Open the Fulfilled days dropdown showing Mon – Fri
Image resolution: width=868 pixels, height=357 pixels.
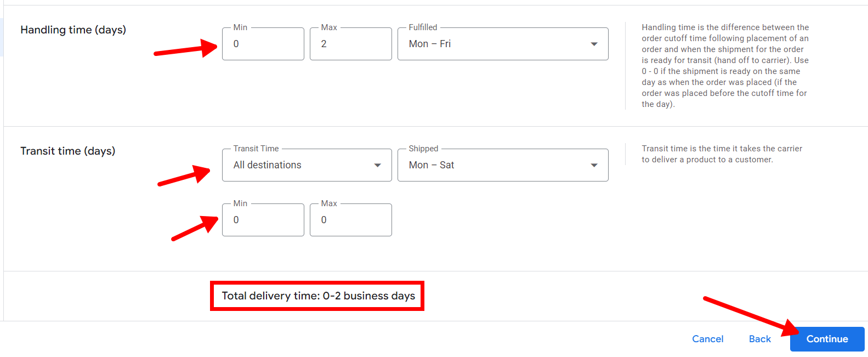[493, 44]
